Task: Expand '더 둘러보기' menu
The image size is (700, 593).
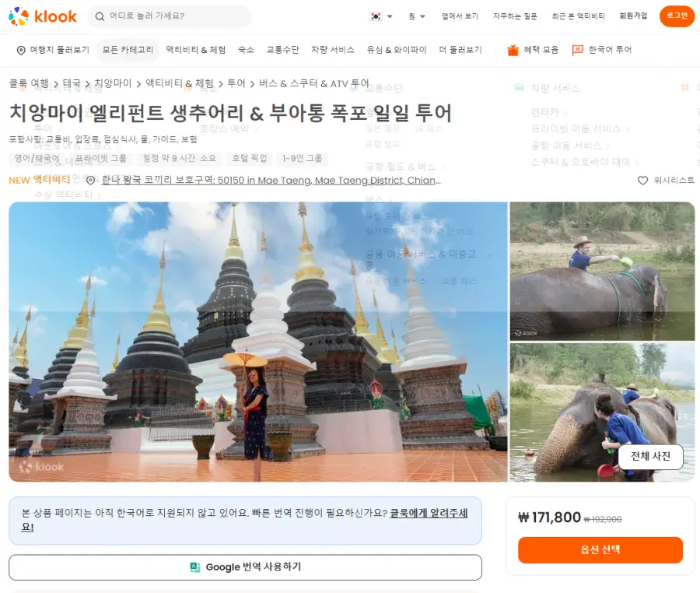Action: 460,50
